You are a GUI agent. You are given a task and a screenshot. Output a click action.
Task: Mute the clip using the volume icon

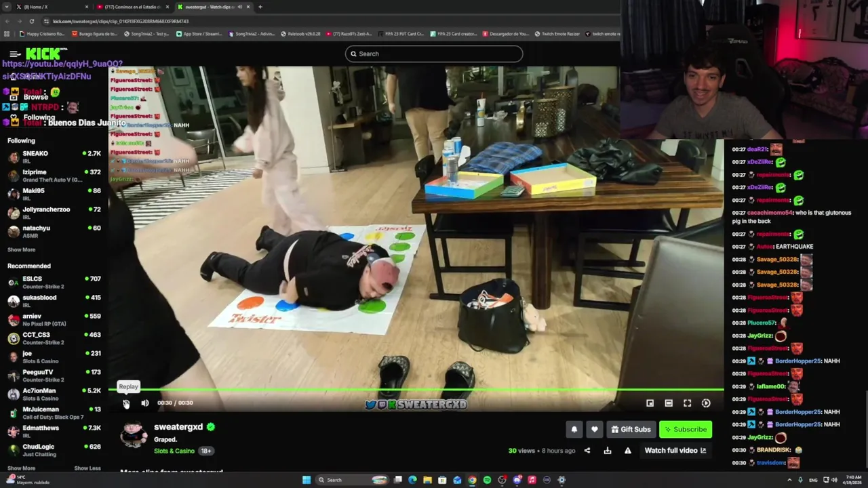[145, 403]
